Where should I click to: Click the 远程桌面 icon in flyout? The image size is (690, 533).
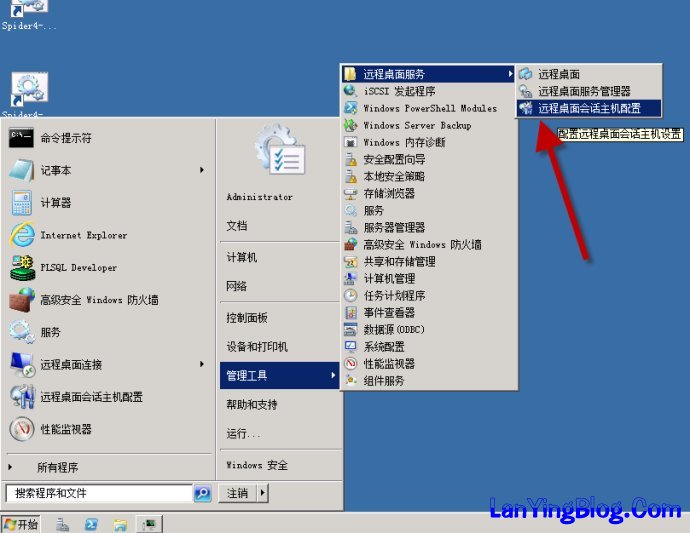pyautogui.click(x=525, y=74)
